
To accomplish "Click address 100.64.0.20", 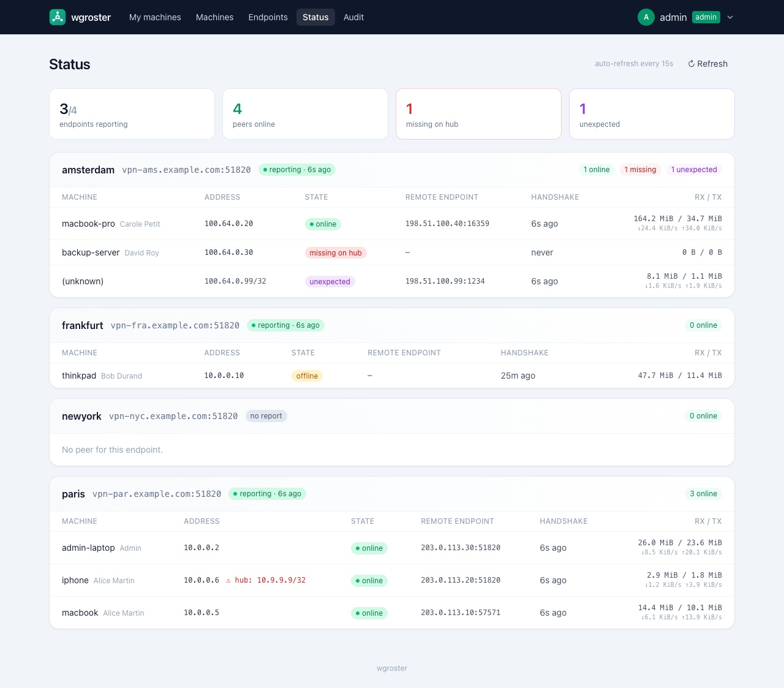I will click(x=228, y=224).
